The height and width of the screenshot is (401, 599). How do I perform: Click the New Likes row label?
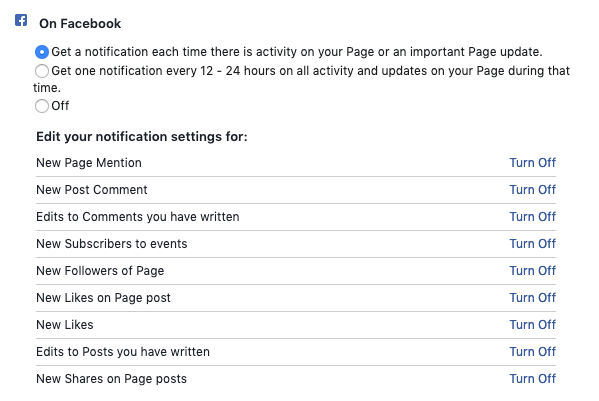[x=65, y=325]
